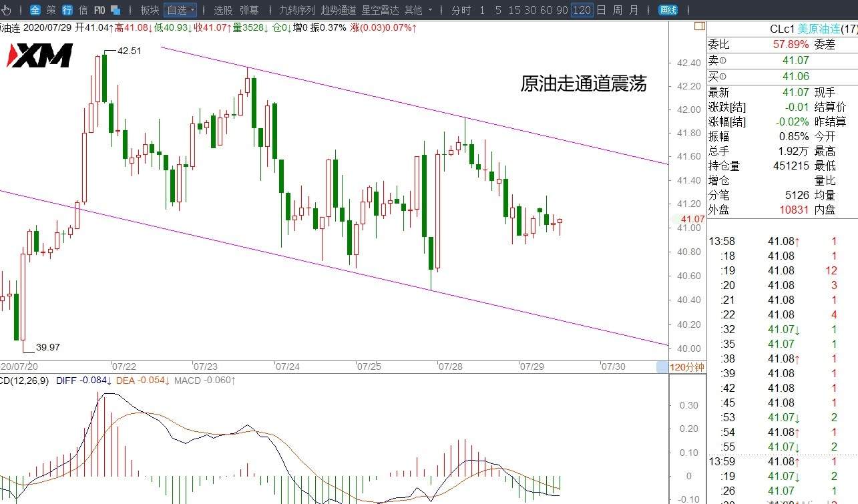858x504 pixels.
Task: Select the hand pan tool icon
Action: coord(7,10)
